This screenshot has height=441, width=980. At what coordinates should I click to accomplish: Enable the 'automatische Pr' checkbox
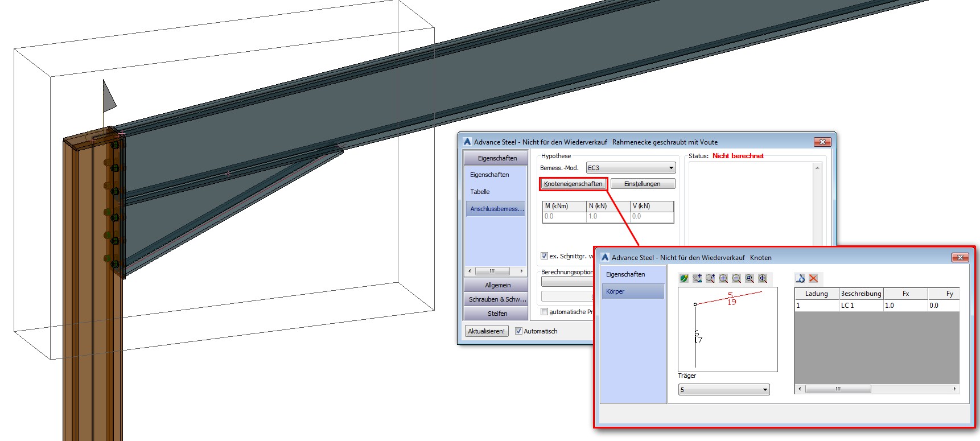[x=544, y=312]
